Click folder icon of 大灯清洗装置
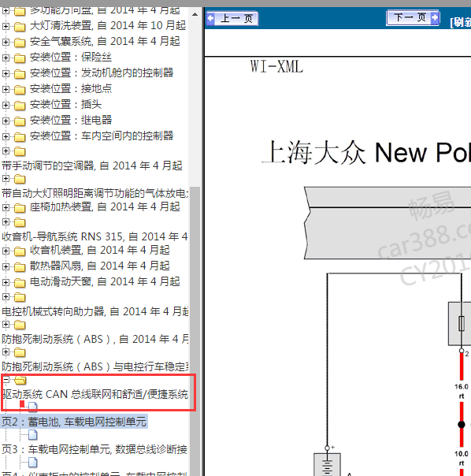Viewport: 471px width, 476px height. [20, 27]
